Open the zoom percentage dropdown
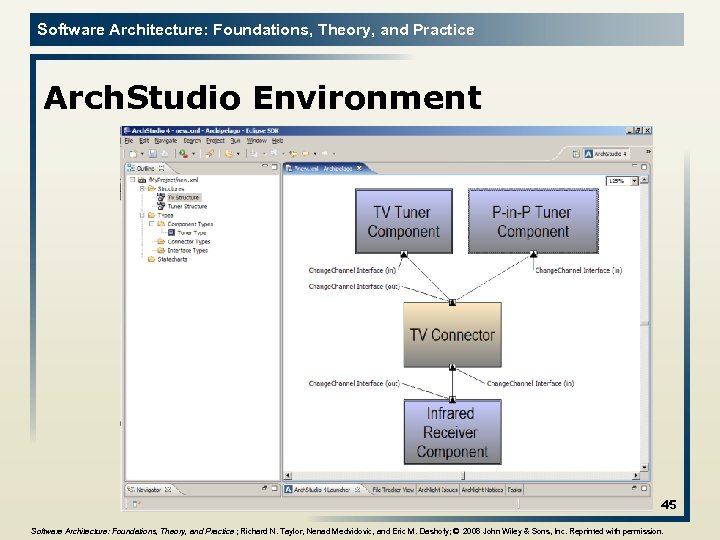Viewport: 720px width, 540px height. click(635, 181)
